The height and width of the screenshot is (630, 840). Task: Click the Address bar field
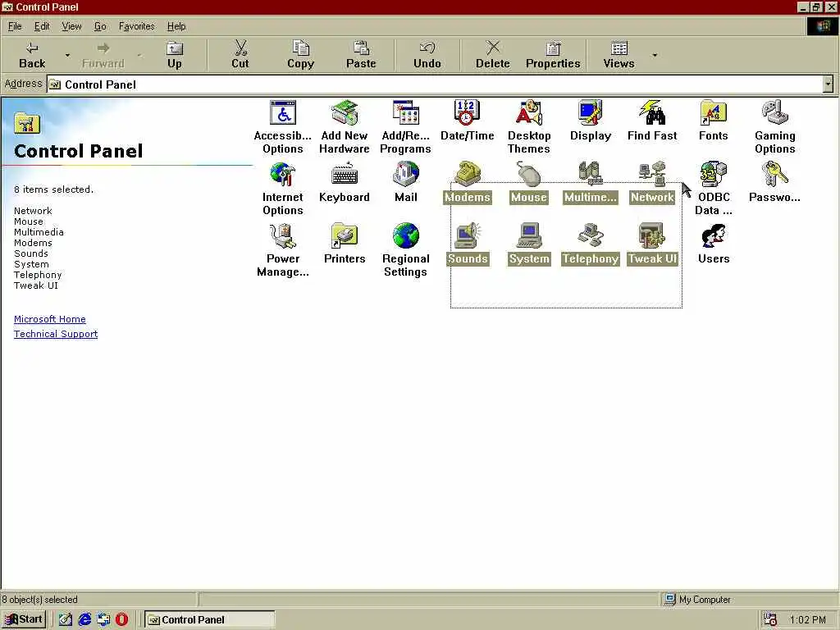click(x=435, y=84)
